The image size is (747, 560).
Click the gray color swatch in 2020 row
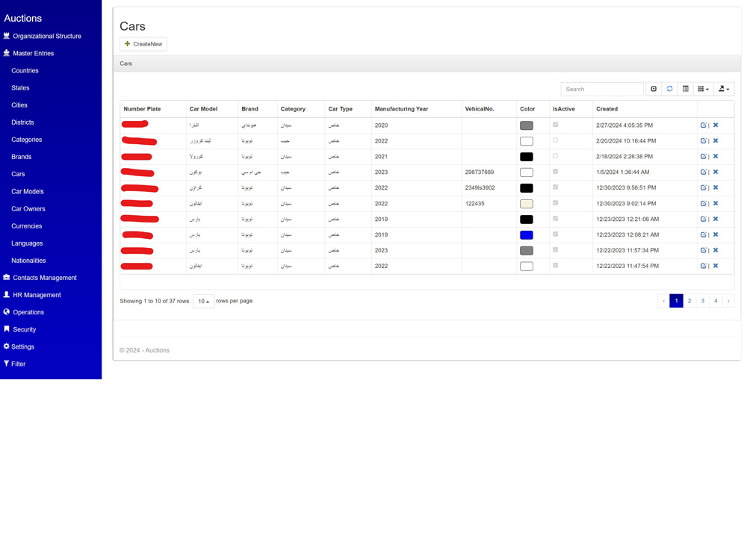[x=527, y=125]
